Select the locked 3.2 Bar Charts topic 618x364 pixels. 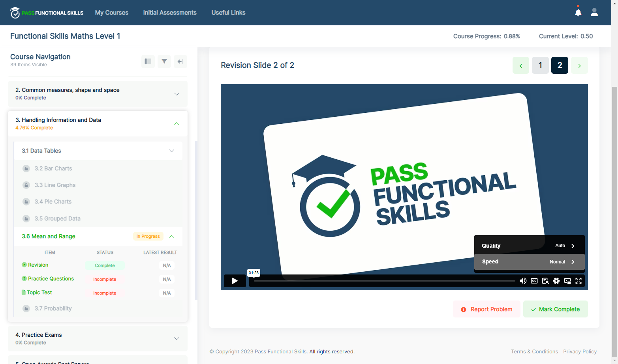pyautogui.click(x=53, y=168)
